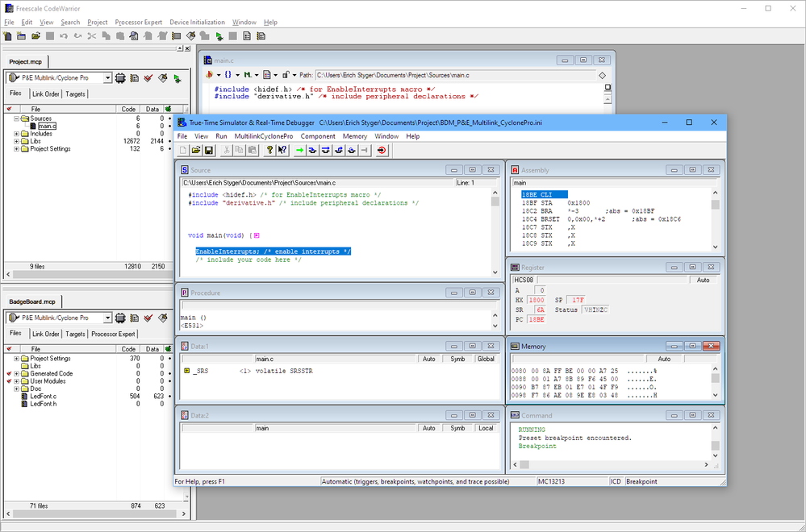806x532 pixels.
Task: Click the red checkmark icon in BadgeBoard.mcp toolbar
Action: [x=148, y=318]
